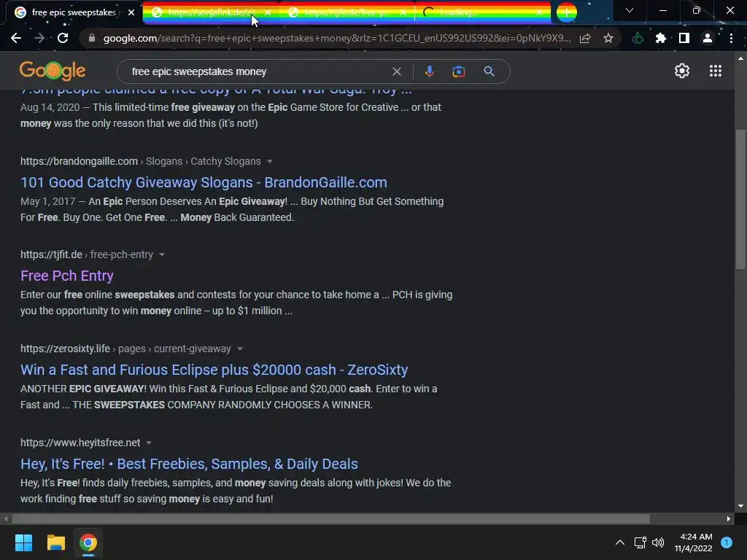Open the Free Pch Entry result
The height and width of the screenshot is (560, 747).
coord(66,276)
